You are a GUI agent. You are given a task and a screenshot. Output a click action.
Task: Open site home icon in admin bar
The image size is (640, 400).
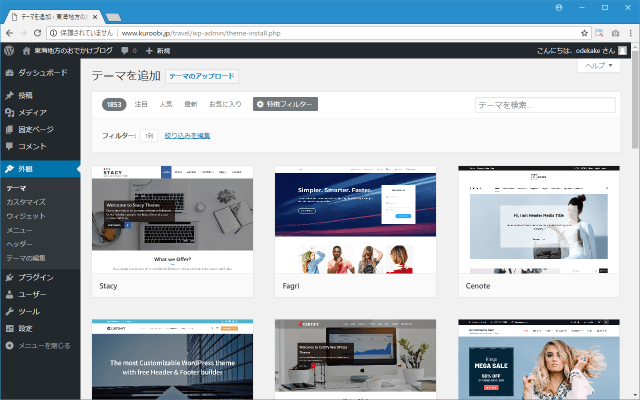coord(27,51)
